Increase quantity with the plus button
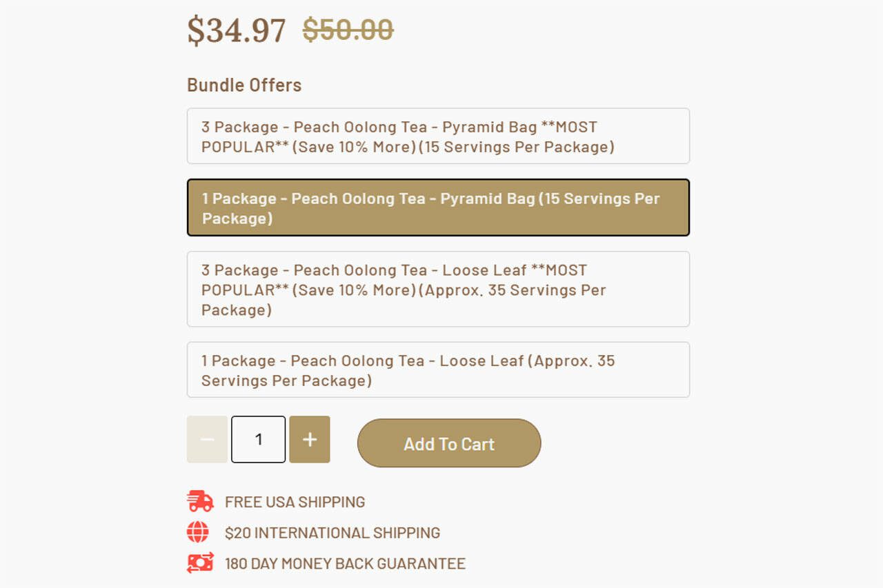 tap(310, 439)
